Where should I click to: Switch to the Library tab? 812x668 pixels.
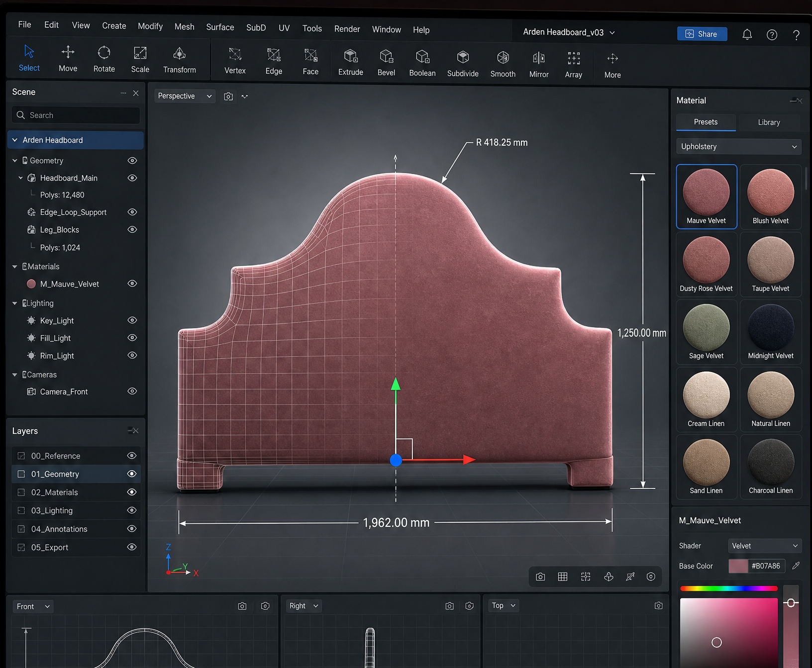click(x=769, y=122)
